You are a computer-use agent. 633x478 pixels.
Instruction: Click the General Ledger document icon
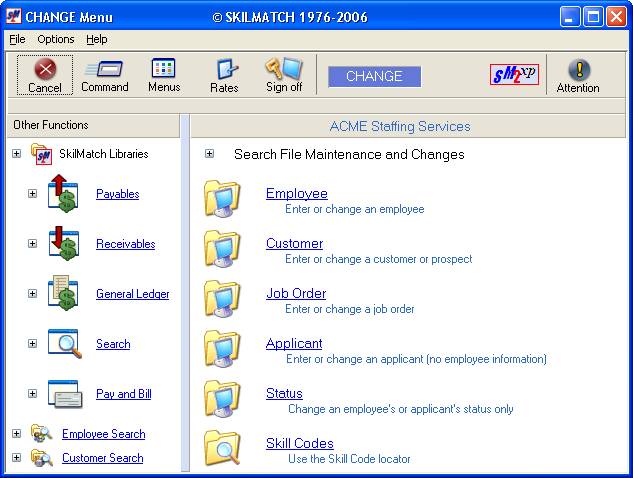tap(63, 293)
